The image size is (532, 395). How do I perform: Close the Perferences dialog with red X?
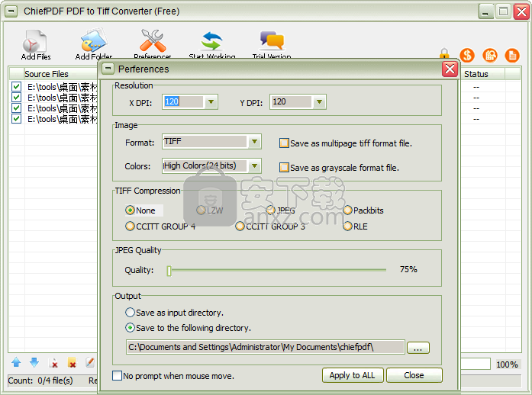[450, 69]
